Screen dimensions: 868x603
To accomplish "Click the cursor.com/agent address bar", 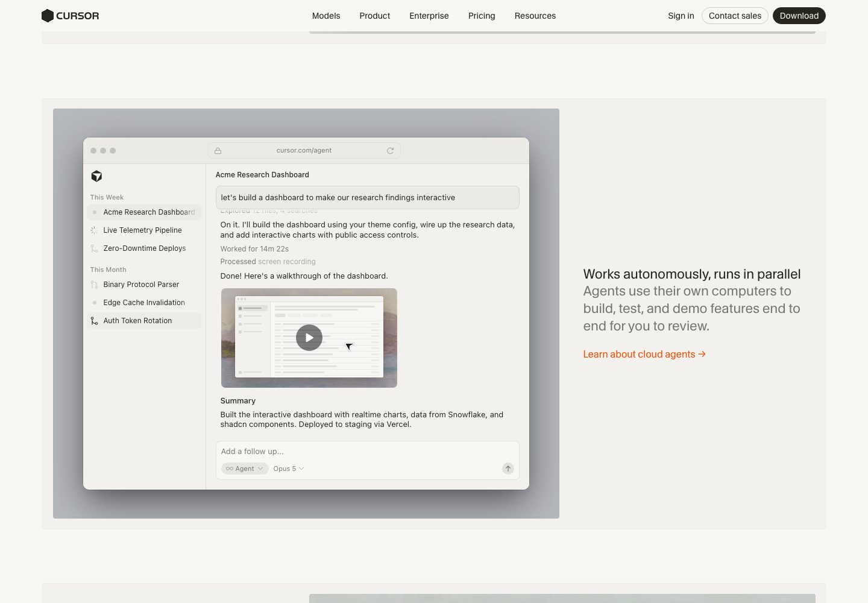I will [x=304, y=151].
